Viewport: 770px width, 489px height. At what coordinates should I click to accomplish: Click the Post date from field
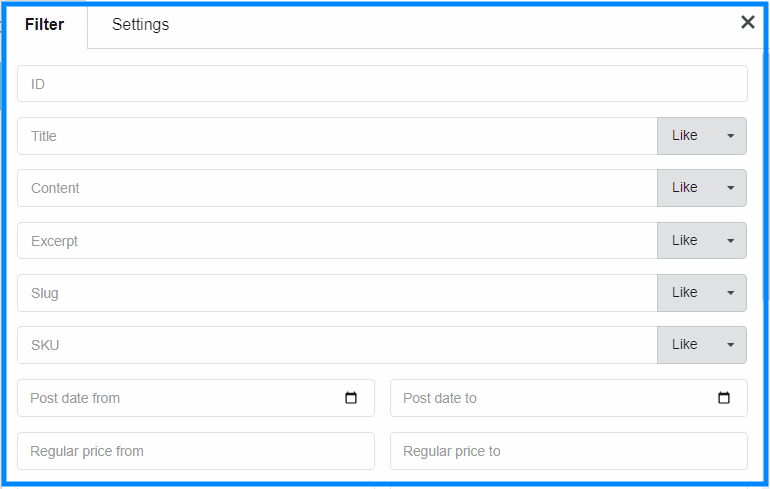pyautogui.click(x=196, y=398)
